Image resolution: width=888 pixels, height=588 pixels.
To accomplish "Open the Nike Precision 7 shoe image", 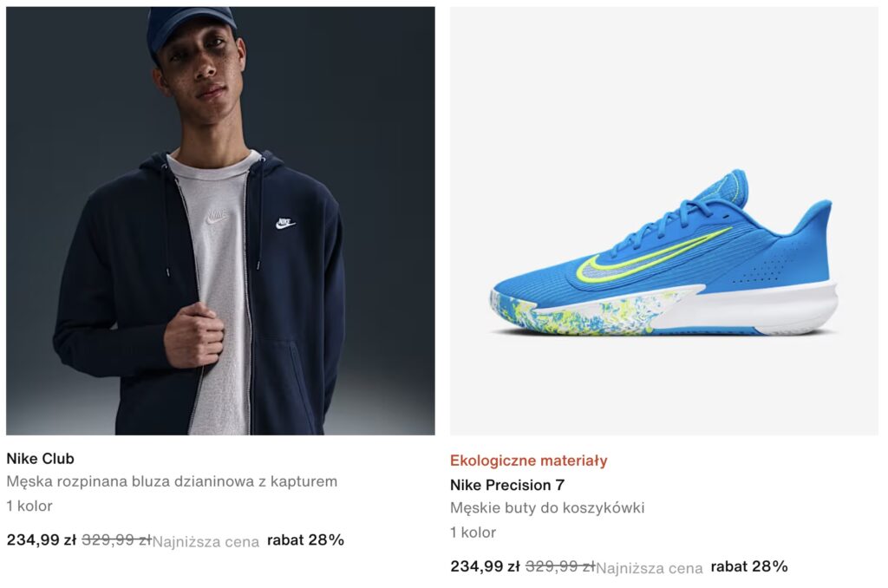I will tap(664, 221).
